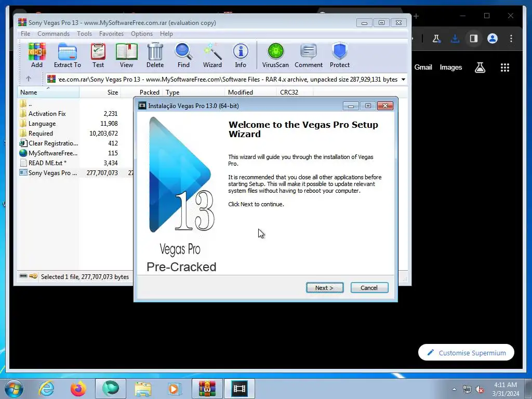
Task: Open the Options menu
Action: 142,34
